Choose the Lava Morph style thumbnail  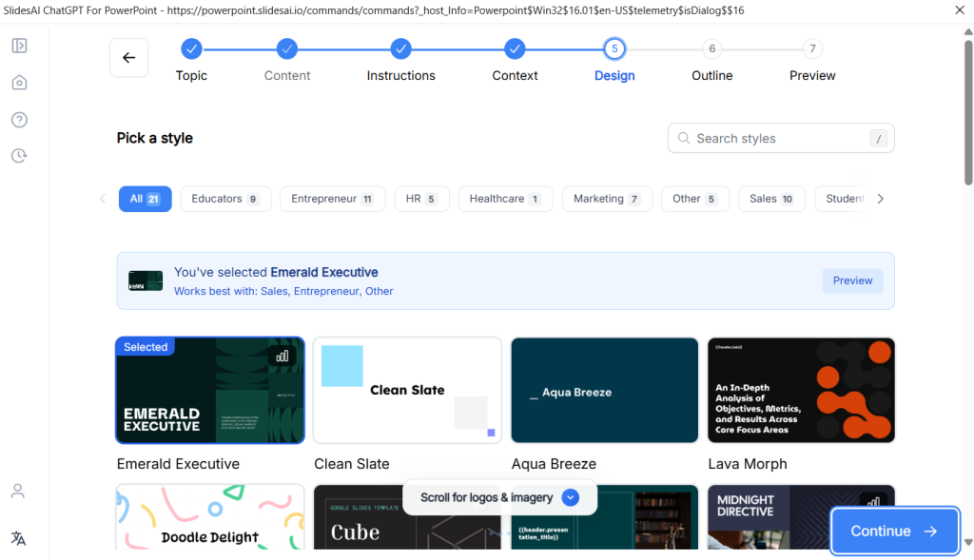[801, 390]
